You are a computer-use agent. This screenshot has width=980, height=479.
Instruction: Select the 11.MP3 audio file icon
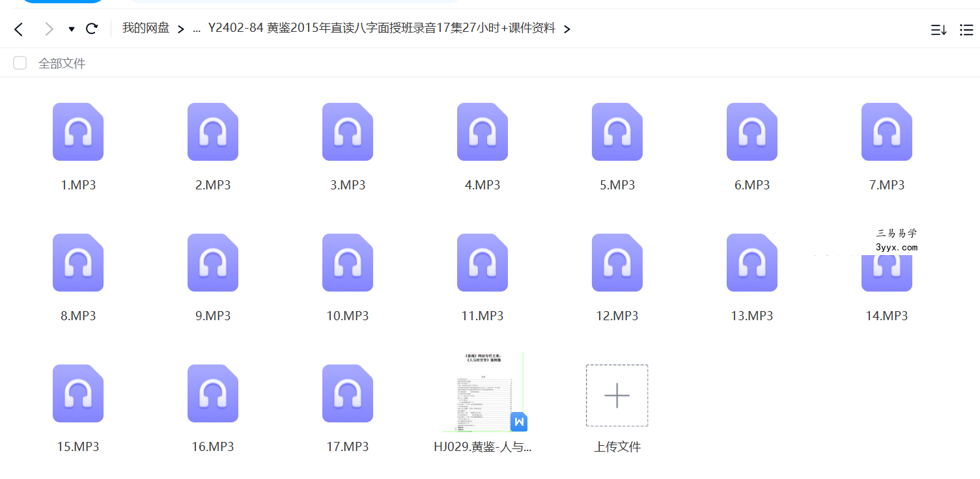(x=483, y=262)
